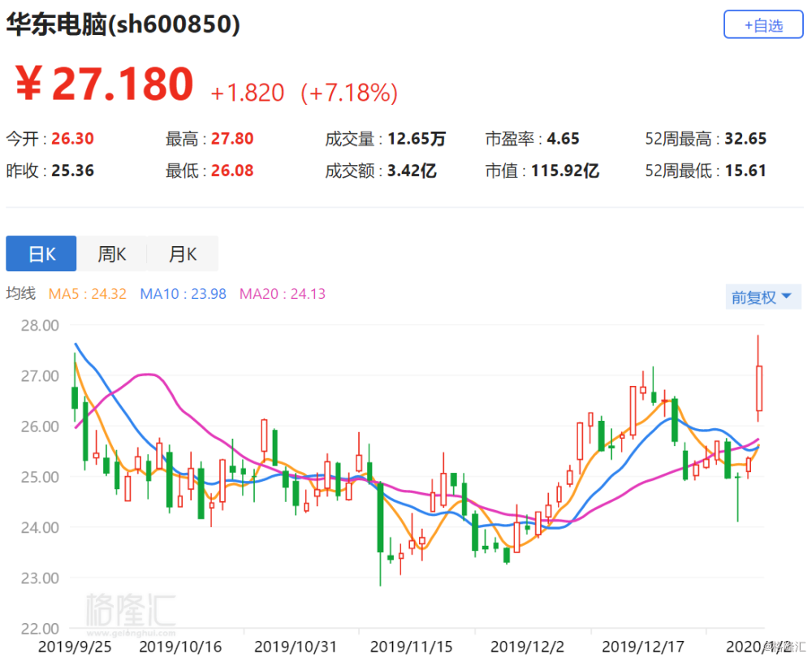Screen dimensions: 812x658
Task: Click the MA10 : 23.98 indicator label
Action: (x=184, y=294)
